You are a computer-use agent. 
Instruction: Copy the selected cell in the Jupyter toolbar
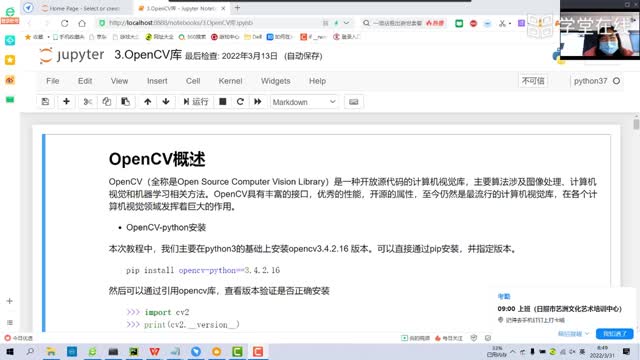(107, 102)
